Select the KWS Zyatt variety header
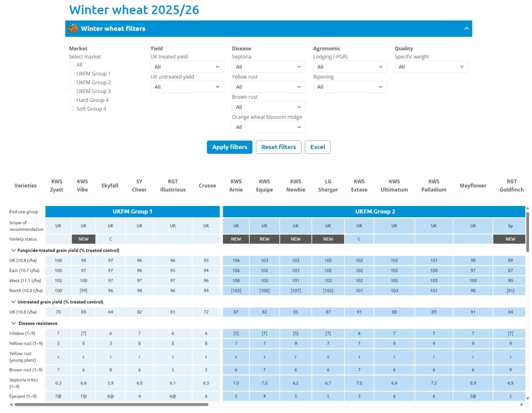Screen dimensions: 532x413 click(57, 186)
